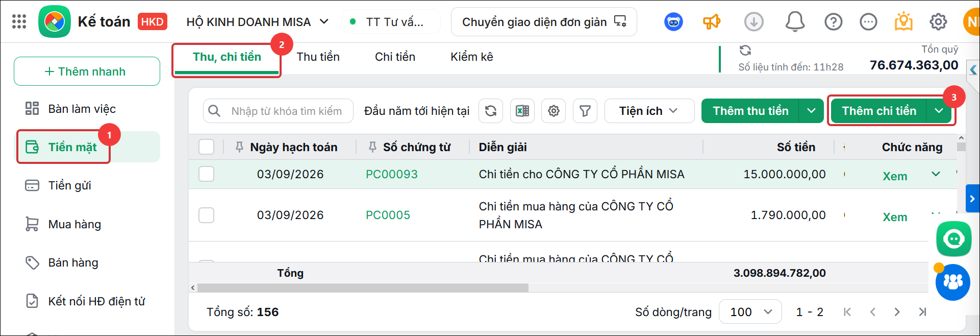Tick the checkbox for PC00093 row
This screenshot has height=336, width=980.
click(x=206, y=174)
